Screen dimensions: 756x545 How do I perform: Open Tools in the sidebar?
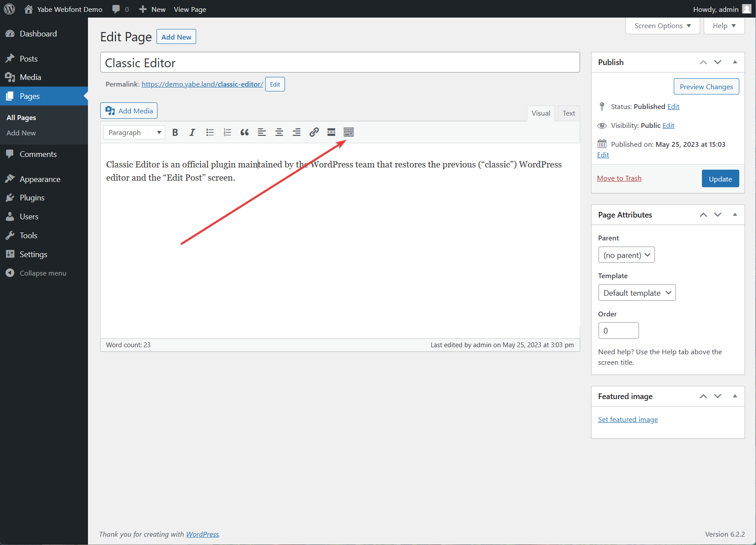44,235
